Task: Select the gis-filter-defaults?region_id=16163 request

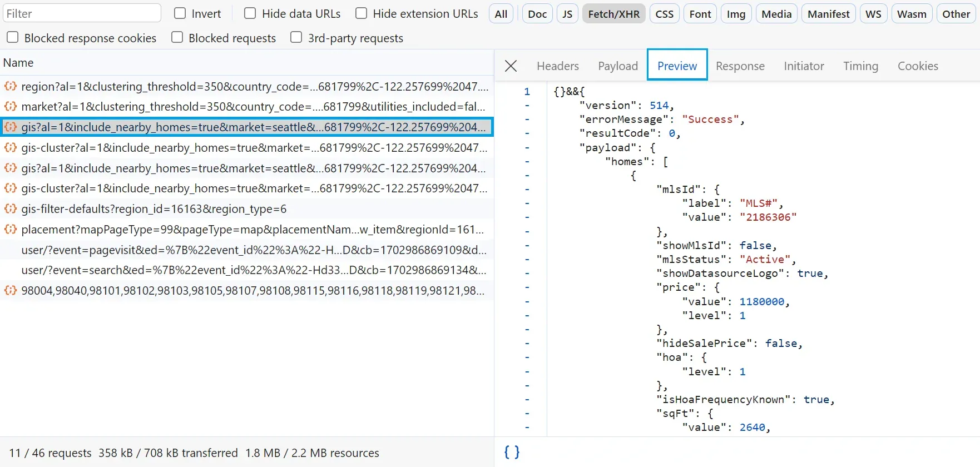Action: point(247,208)
